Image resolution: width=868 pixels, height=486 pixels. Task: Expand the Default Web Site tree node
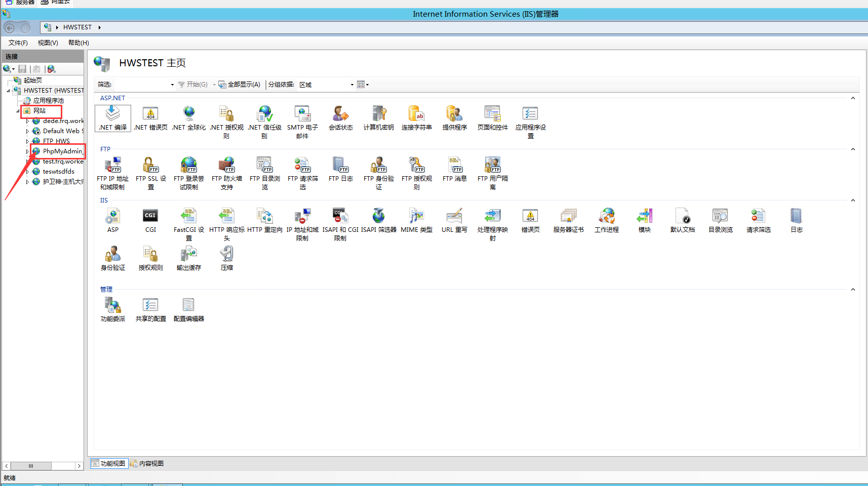pyautogui.click(x=27, y=131)
